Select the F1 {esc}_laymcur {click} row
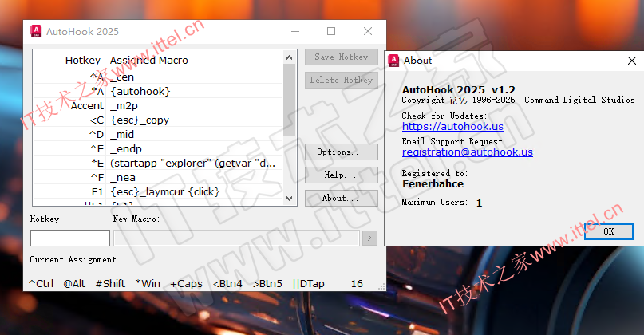Screen dimensions: 644x335 [158, 191]
